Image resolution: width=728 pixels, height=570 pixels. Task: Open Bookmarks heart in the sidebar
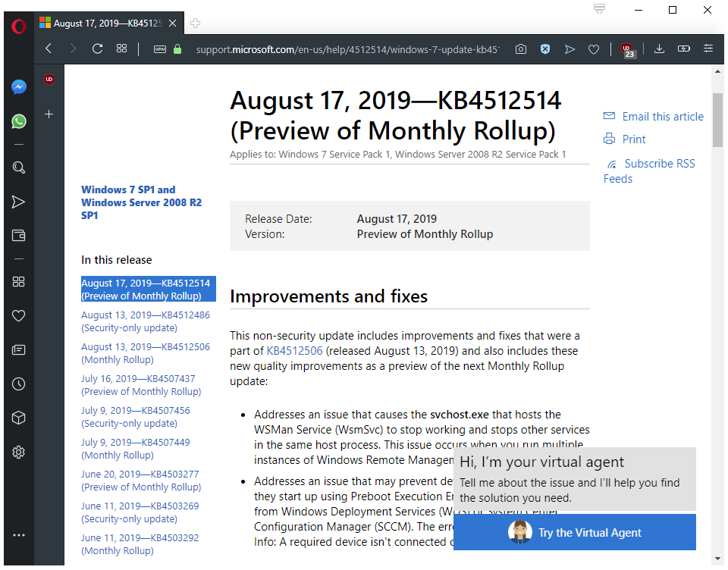(18, 315)
